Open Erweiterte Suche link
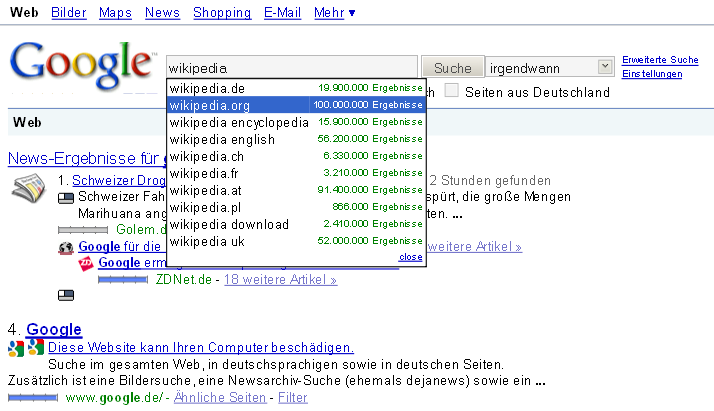 click(660, 60)
